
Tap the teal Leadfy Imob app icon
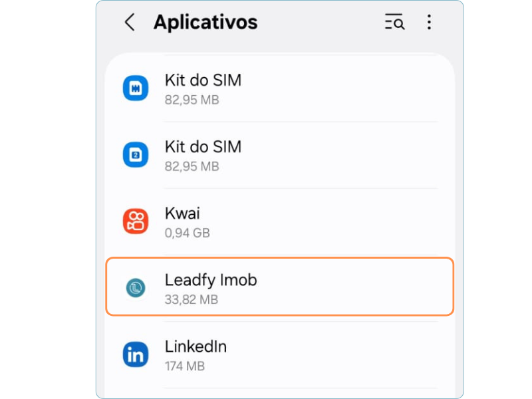pos(136,288)
